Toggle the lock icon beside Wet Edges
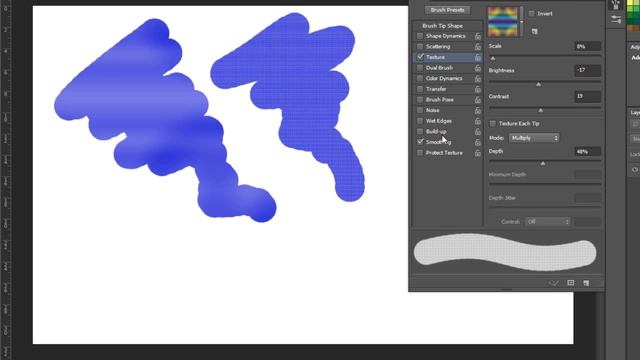The image size is (640, 360). point(478,121)
